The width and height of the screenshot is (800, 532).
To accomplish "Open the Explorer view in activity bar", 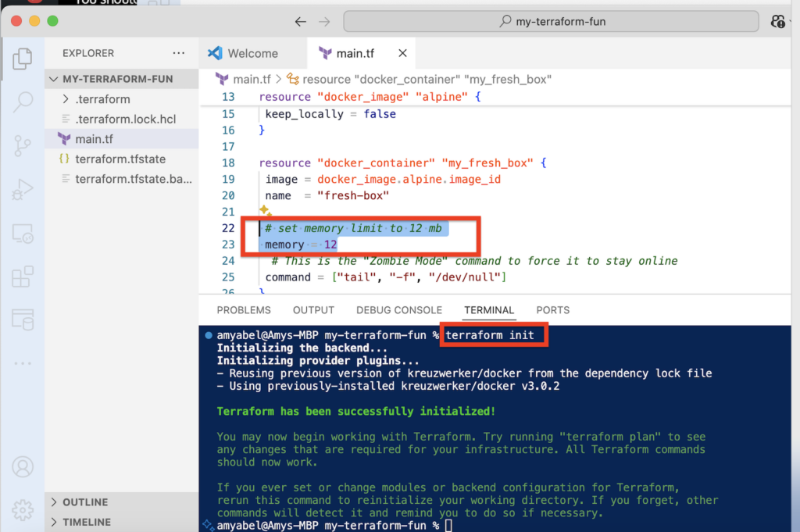I will click(23, 58).
